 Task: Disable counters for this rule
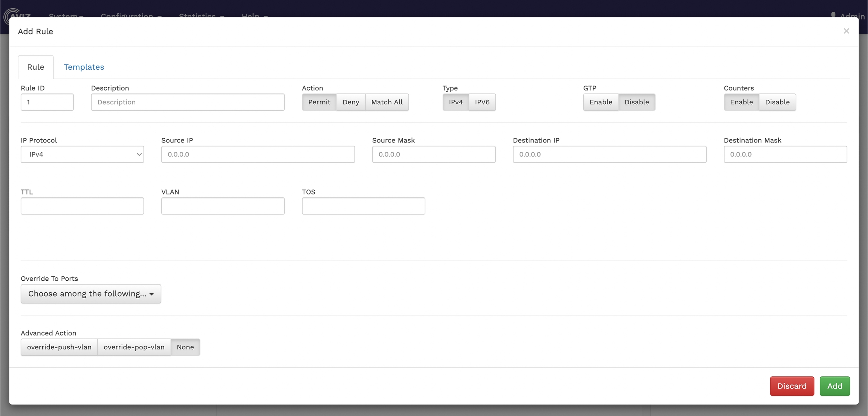777,102
